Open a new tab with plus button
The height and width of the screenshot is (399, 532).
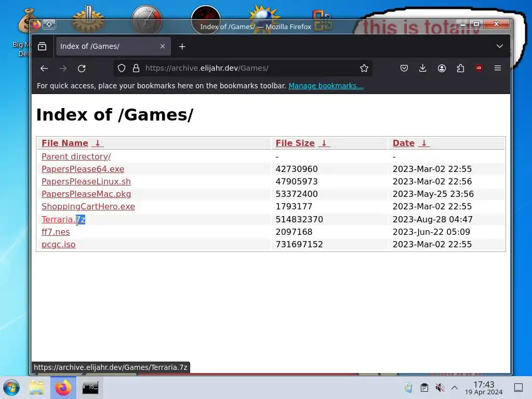[182, 46]
